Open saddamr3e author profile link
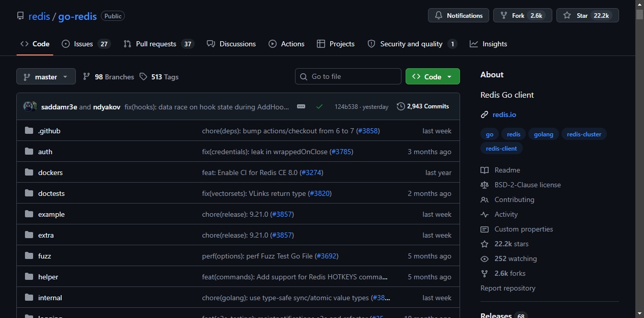This screenshot has height=318, width=644. [59, 107]
